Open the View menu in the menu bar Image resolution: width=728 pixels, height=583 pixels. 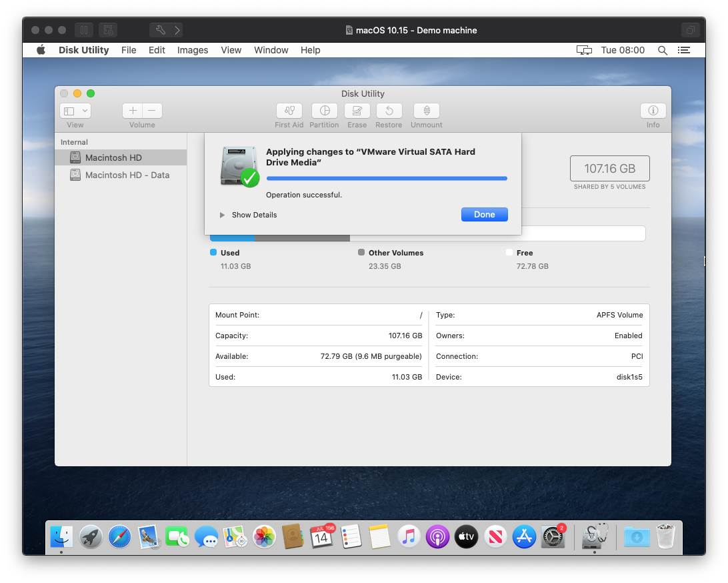(x=231, y=50)
